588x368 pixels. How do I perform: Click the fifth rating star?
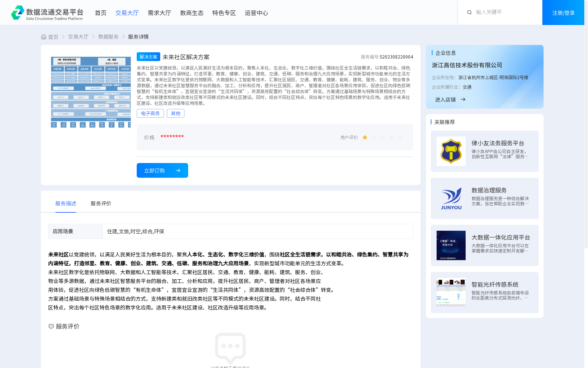(400, 137)
